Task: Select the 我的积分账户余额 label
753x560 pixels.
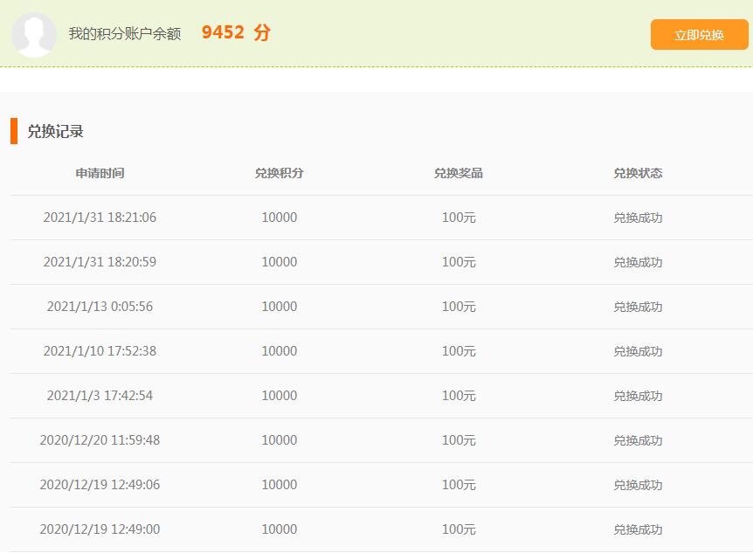Action: coord(125,34)
